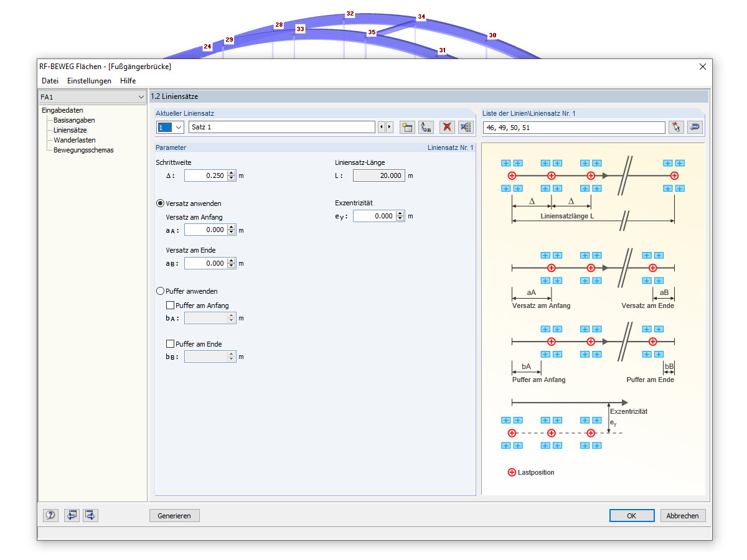The height and width of the screenshot is (560, 747).
Task: Click the Schrittweite 0.250 input field
Action: [x=206, y=175]
